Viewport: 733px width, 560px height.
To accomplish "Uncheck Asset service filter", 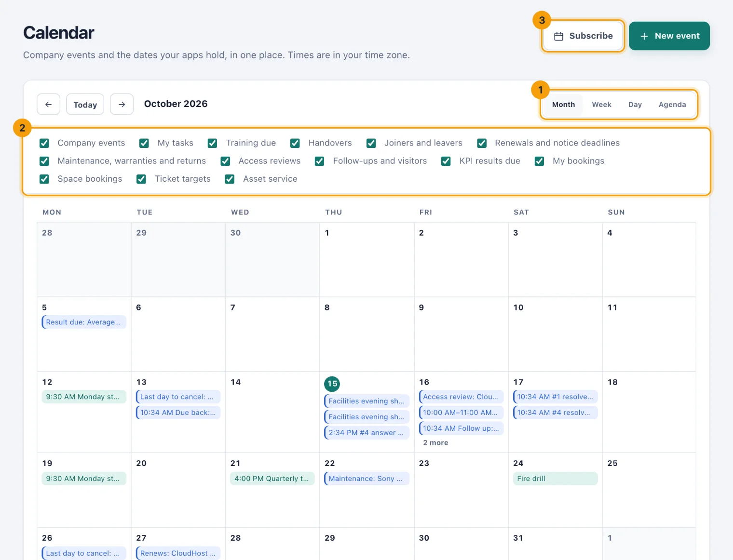I will click(x=230, y=179).
